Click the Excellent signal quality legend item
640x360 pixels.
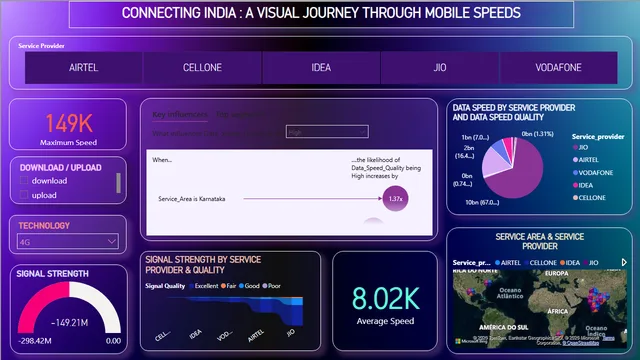[204, 286]
